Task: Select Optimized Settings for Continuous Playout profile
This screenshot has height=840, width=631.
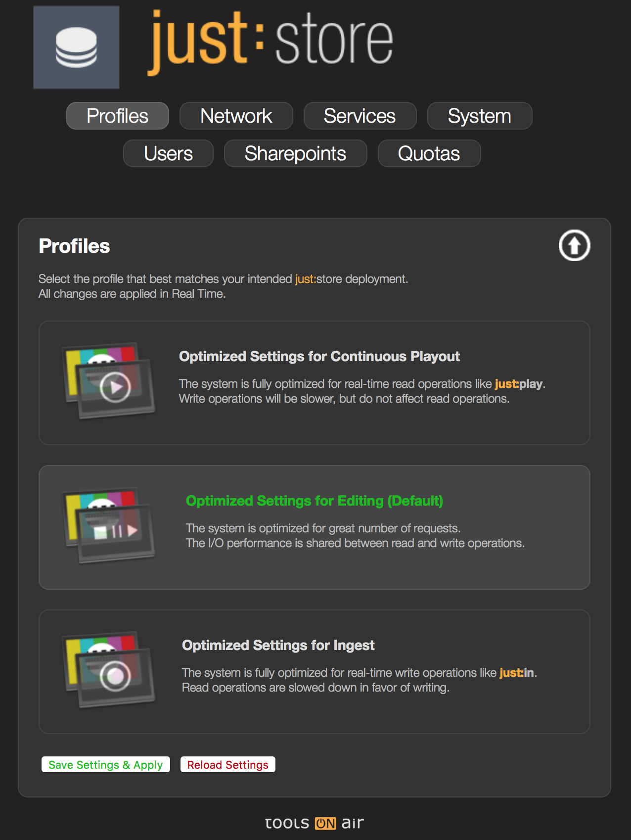Action: 315,383
